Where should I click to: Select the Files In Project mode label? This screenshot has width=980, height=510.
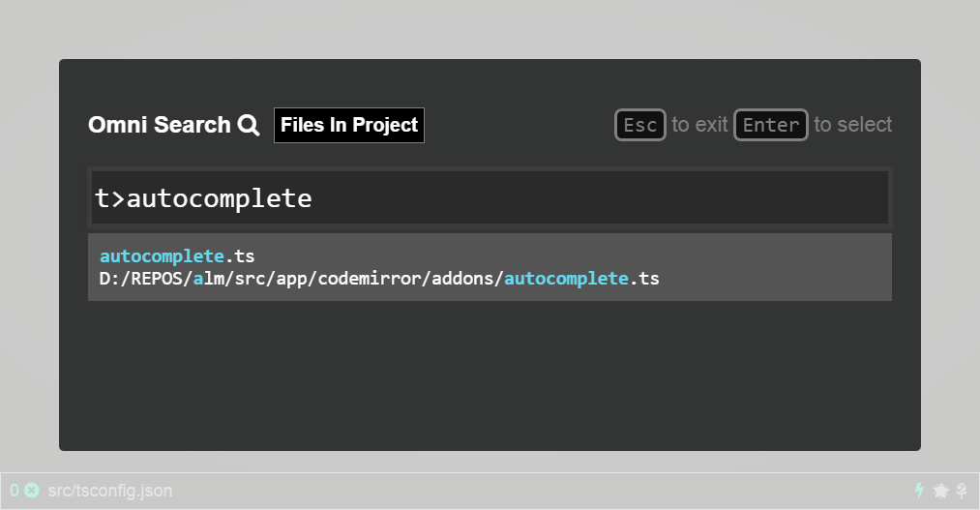click(x=348, y=125)
